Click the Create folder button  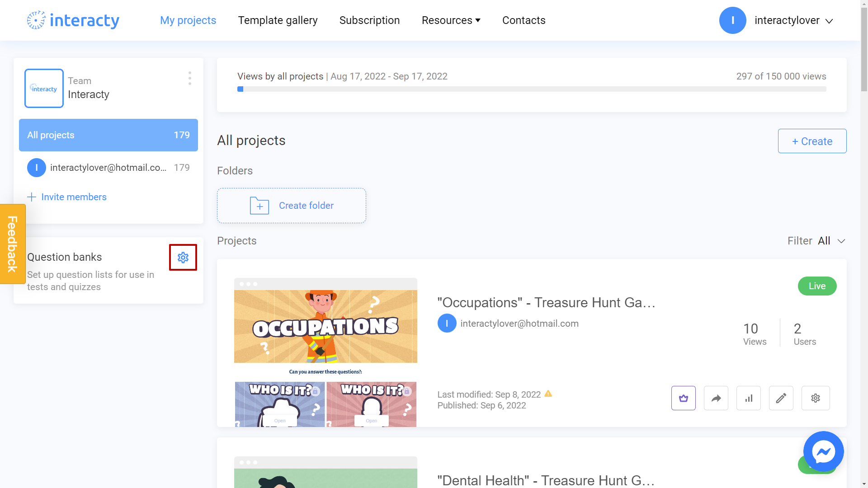[292, 205]
